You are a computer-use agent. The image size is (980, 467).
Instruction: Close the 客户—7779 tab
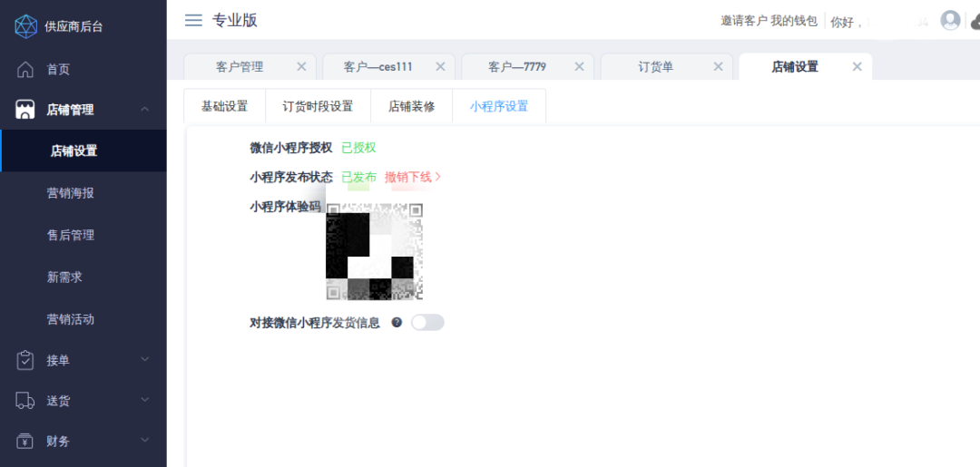pos(579,67)
